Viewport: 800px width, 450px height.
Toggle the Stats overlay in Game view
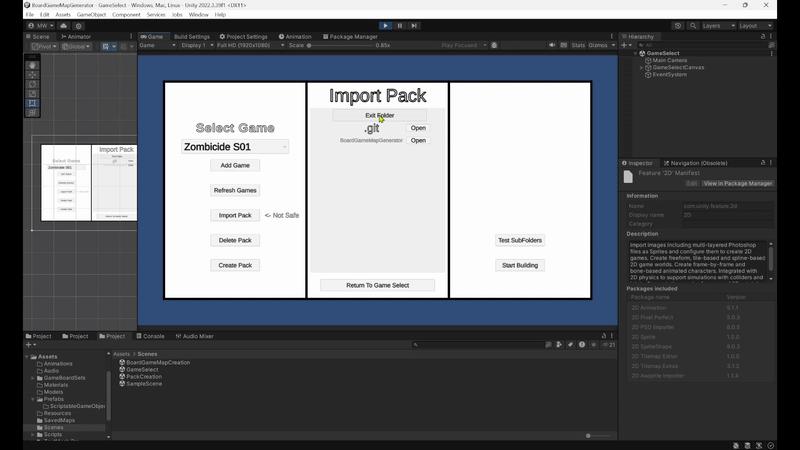tap(578, 45)
